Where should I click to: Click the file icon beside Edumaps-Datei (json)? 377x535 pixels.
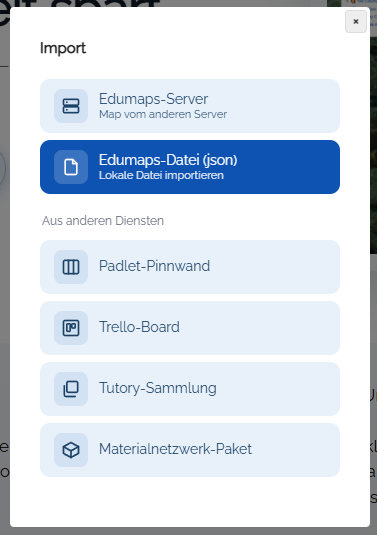(x=71, y=167)
